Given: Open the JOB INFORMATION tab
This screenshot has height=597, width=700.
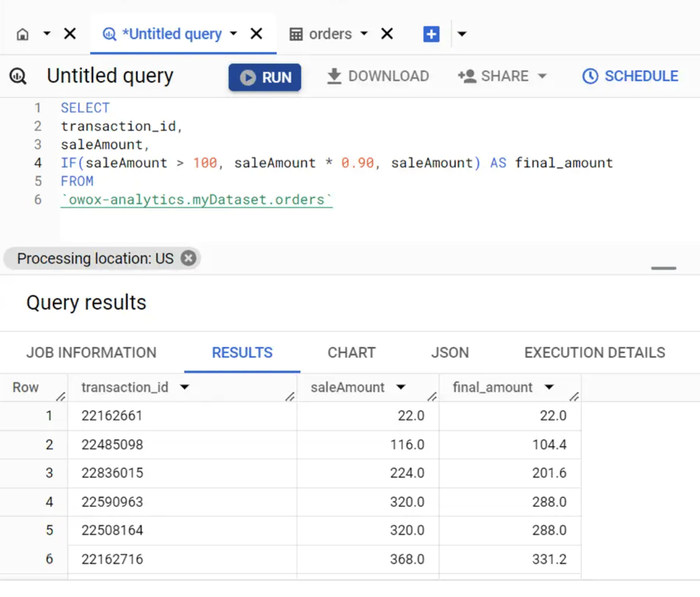Looking at the screenshot, I should 91,352.
